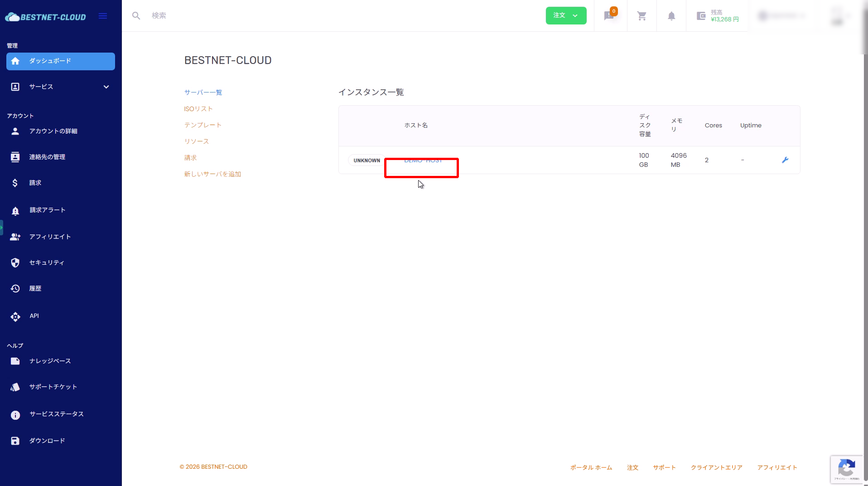This screenshot has height=486, width=868.
Task: Click 新しいサーバを追加 link
Action: (x=212, y=174)
